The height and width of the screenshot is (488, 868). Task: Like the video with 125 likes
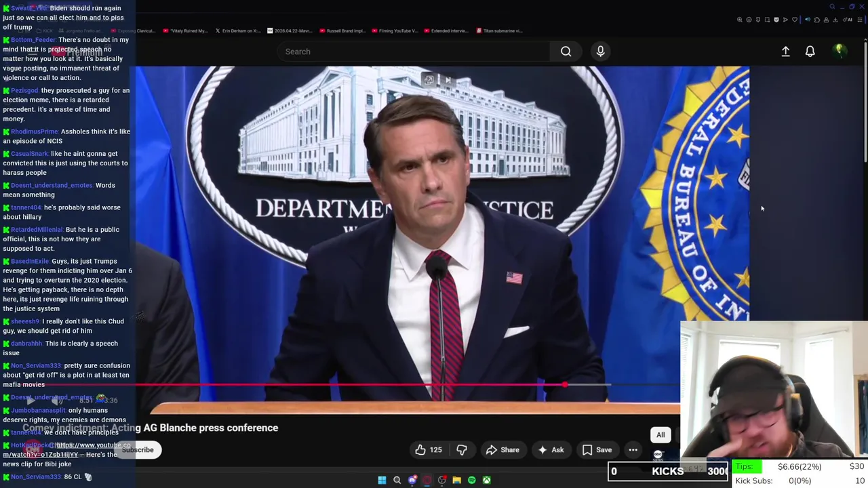(429, 449)
